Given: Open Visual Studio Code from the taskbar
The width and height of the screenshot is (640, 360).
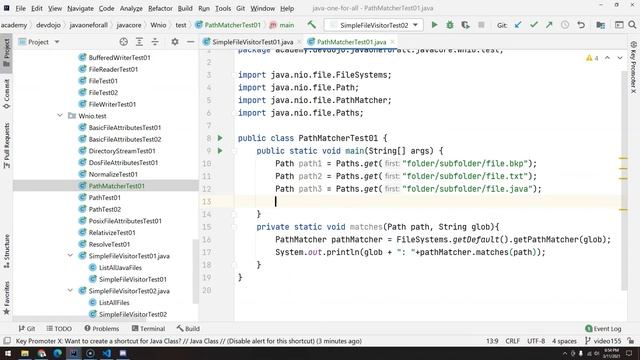Looking at the screenshot, I should pos(107,353).
